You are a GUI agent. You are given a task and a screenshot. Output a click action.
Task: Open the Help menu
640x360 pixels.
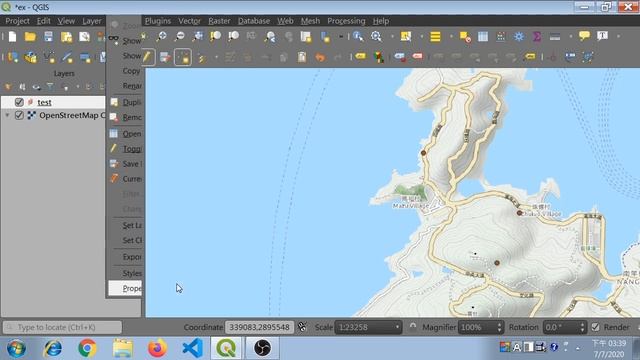point(380,21)
